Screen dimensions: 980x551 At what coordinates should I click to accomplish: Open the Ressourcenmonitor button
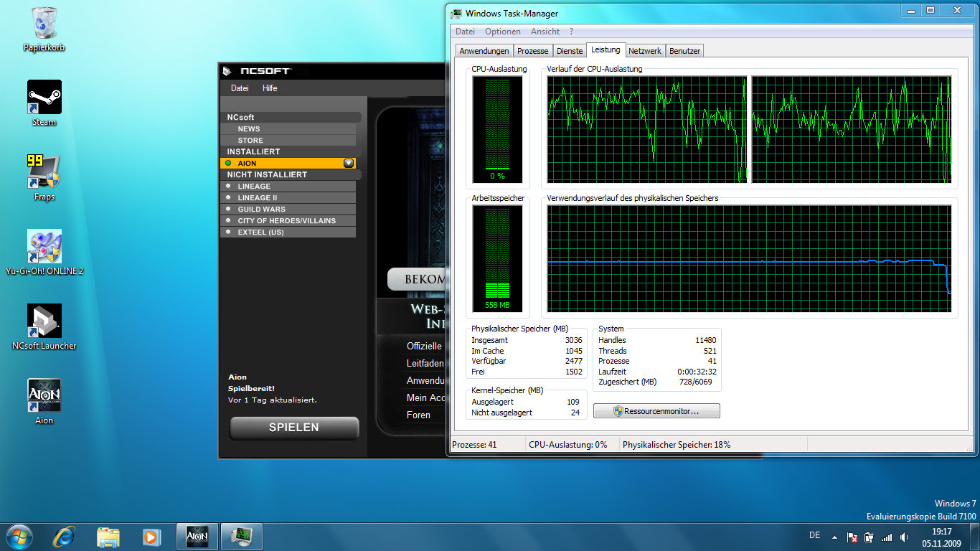coord(656,411)
